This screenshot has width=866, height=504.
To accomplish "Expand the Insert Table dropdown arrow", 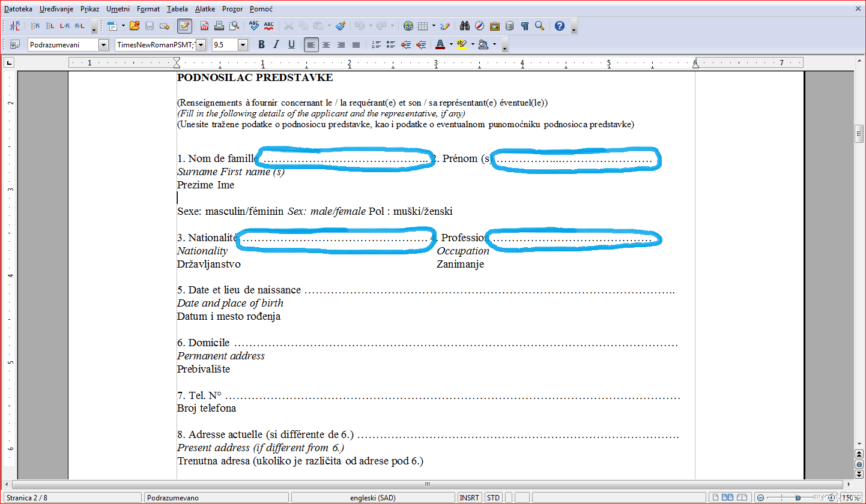I will click(x=434, y=26).
